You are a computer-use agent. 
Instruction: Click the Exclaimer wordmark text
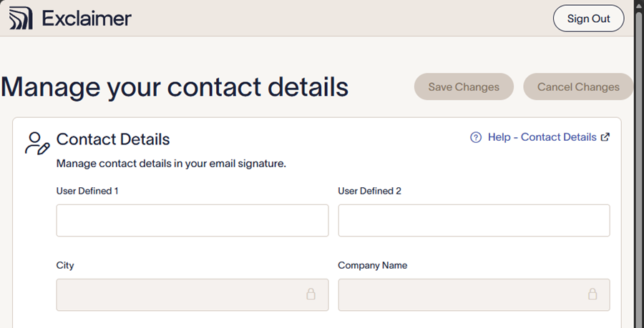click(x=87, y=19)
